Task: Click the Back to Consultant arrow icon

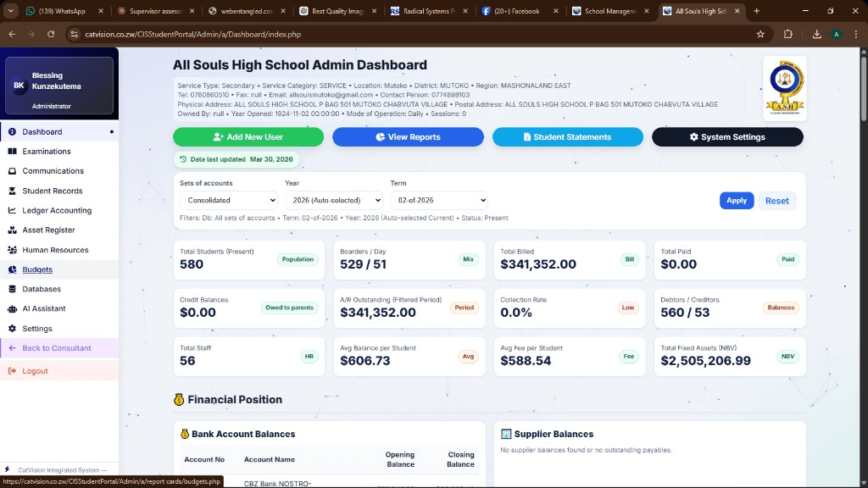Action: [12, 348]
